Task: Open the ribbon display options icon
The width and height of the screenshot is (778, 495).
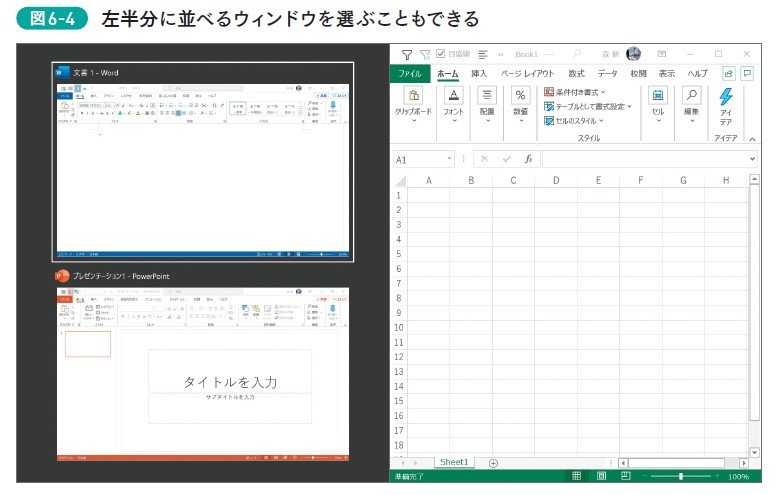Action: tap(661, 54)
